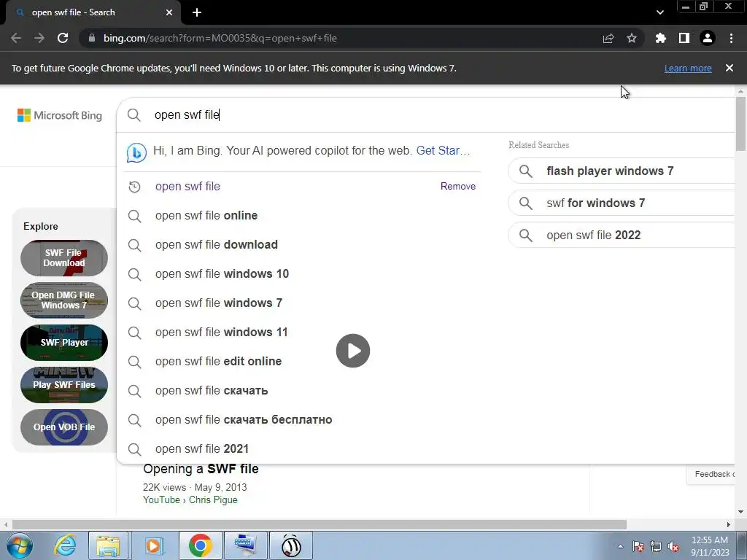Open Explore tile 'SWF File Download'
This screenshot has width=747, height=560.
pyautogui.click(x=64, y=258)
